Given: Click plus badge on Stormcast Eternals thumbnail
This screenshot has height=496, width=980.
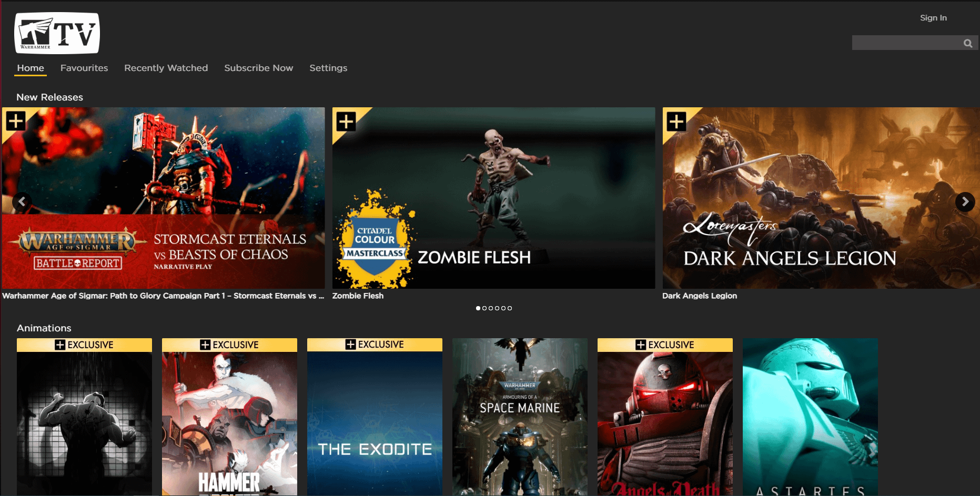Looking at the screenshot, I should [x=16, y=121].
